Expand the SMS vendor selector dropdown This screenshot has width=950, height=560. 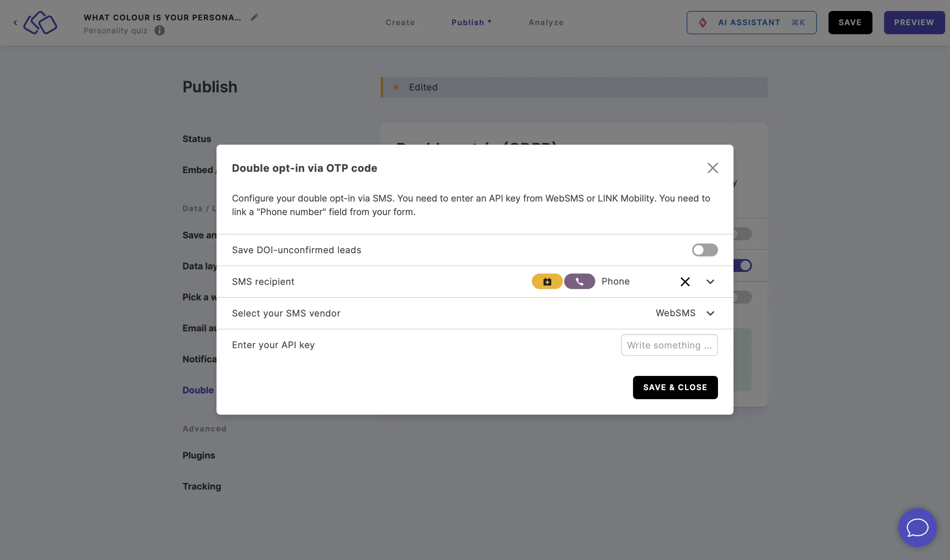(710, 313)
